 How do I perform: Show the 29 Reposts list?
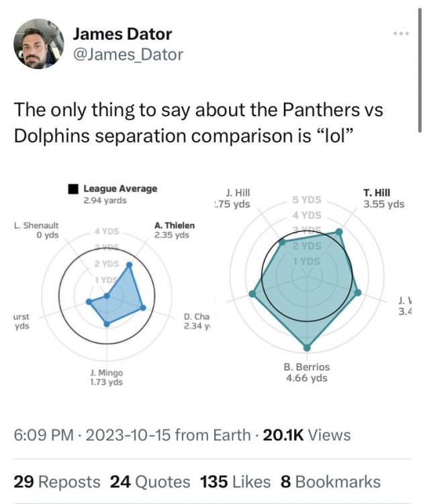point(56,482)
